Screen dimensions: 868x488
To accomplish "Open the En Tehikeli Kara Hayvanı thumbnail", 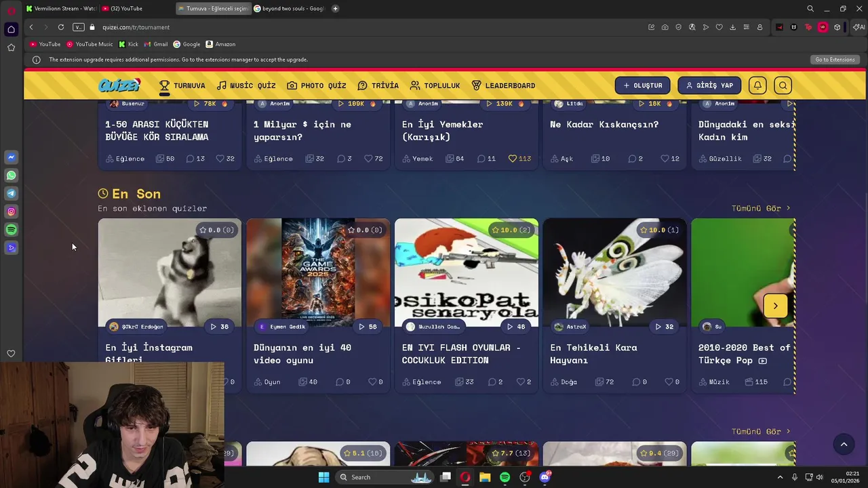I will point(614,273).
